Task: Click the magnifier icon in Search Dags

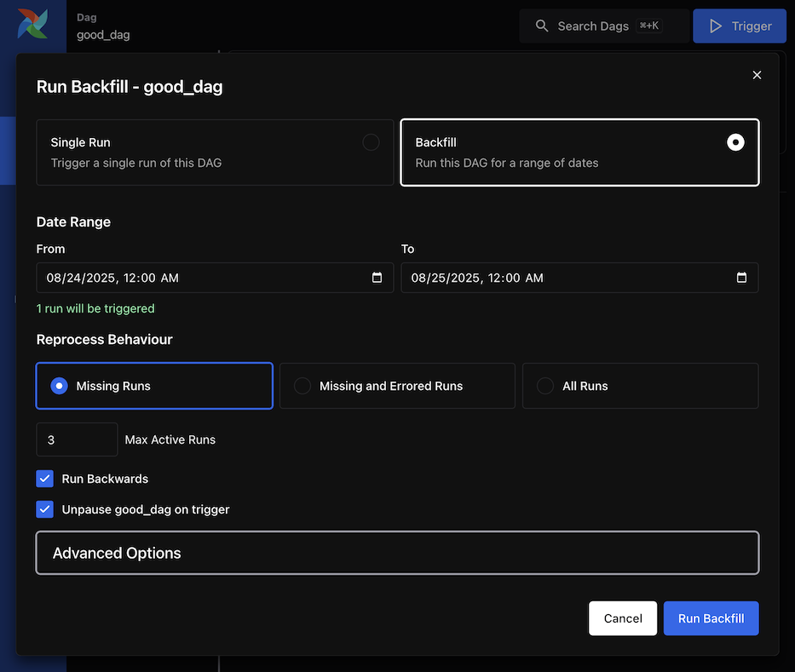Action: coord(542,26)
